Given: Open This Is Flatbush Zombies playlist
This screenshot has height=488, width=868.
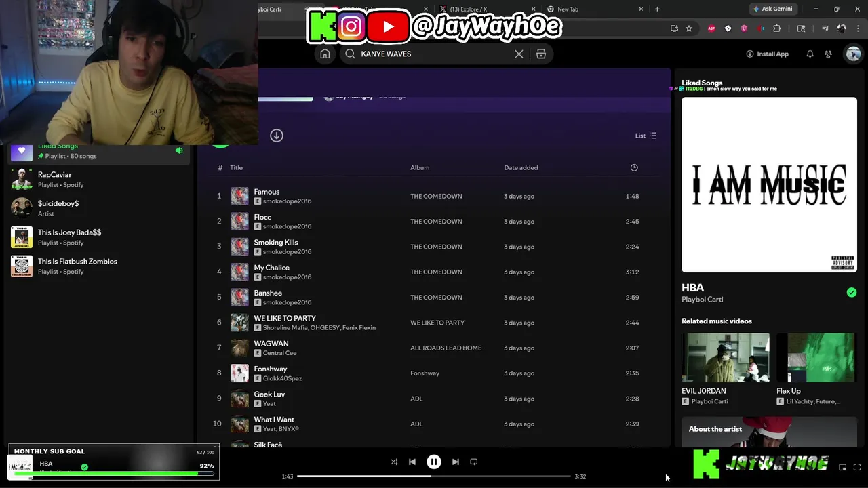Looking at the screenshot, I should pos(98,266).
